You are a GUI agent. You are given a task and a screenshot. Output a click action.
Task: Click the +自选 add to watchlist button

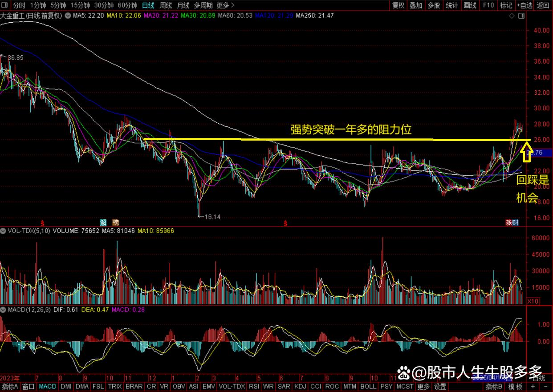pyautogui.click(x=525, y=5)
